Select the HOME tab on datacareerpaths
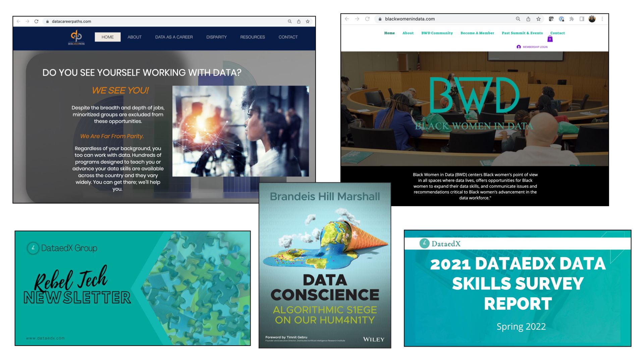The width and height of the screenshot is (644, 362). tap(108, 37)
